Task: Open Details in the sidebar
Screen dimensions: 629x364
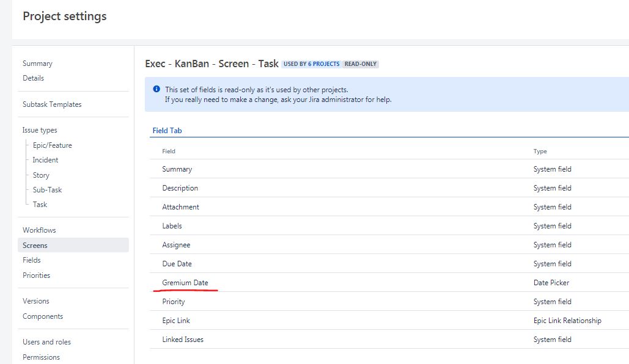Action: coord(33,78)
